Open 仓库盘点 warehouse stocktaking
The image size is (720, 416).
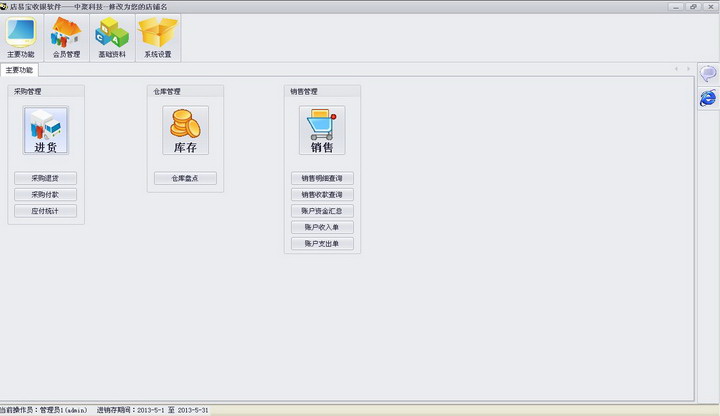[x=185, y=179]
